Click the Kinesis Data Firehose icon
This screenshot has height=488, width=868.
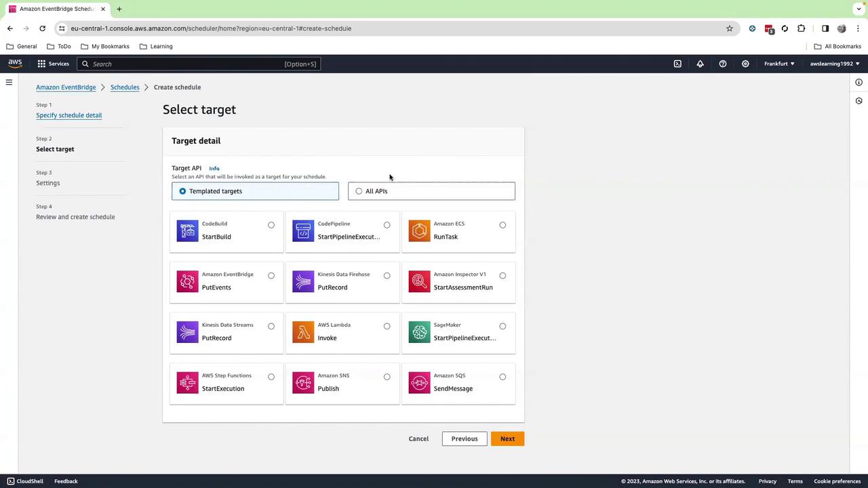pos(303,281)
